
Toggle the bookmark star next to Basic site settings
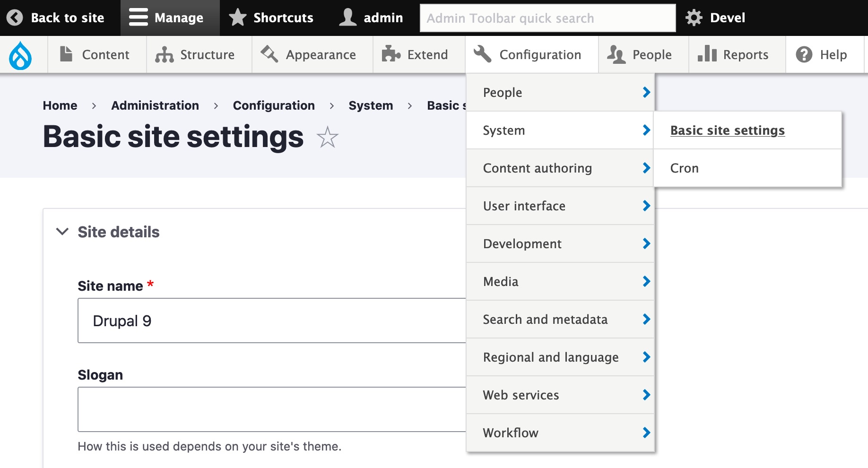(327, 138)
